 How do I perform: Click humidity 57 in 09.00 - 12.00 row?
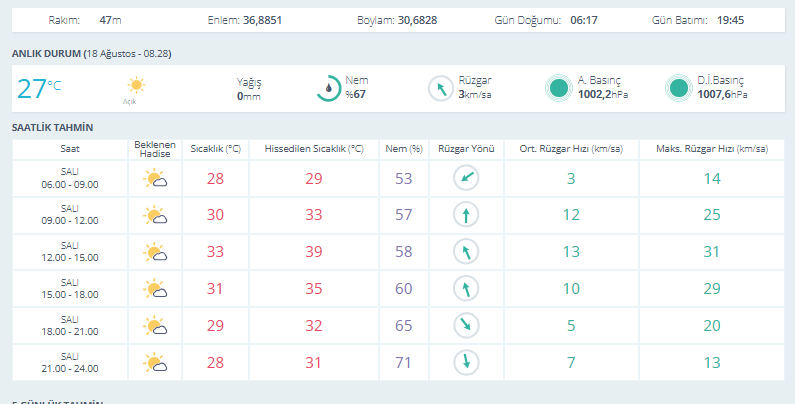click(x=404, y=215)
